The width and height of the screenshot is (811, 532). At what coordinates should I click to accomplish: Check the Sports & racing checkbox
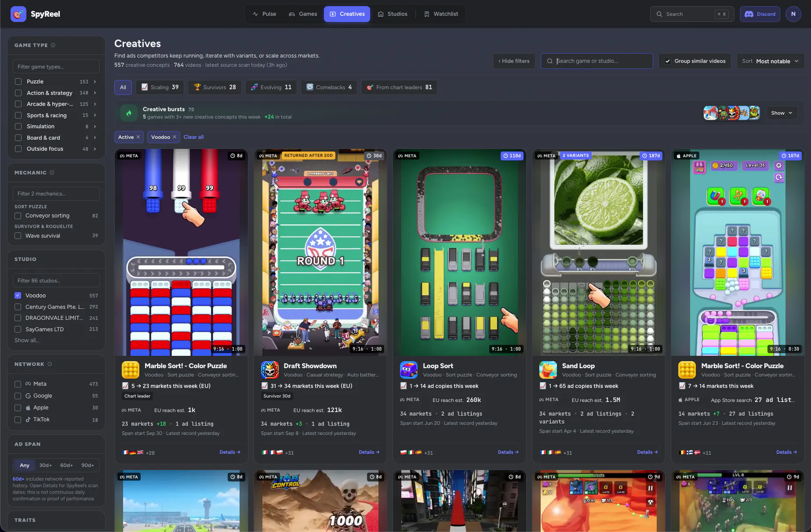pos(18,115)
